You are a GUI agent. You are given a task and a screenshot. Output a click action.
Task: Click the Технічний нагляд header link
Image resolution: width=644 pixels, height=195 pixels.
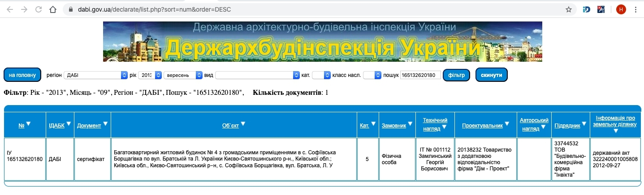pos(435,123)
